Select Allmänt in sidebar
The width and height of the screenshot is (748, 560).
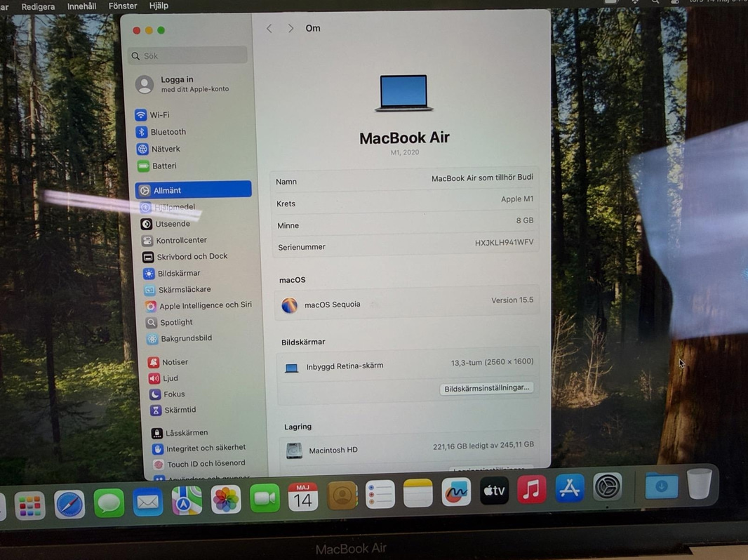(x=193, y=190)
